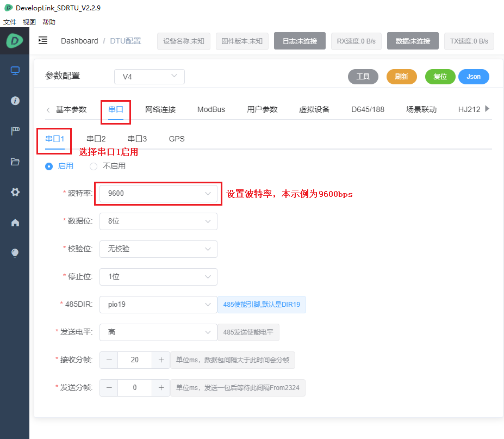Open the monitor icon in sidebar
The image size is (504, 439).
tap(15, 70)
